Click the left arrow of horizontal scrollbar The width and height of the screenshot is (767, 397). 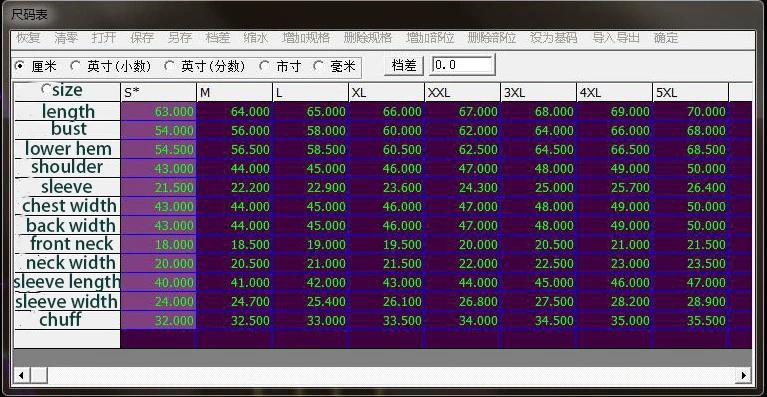click(21, 375)
